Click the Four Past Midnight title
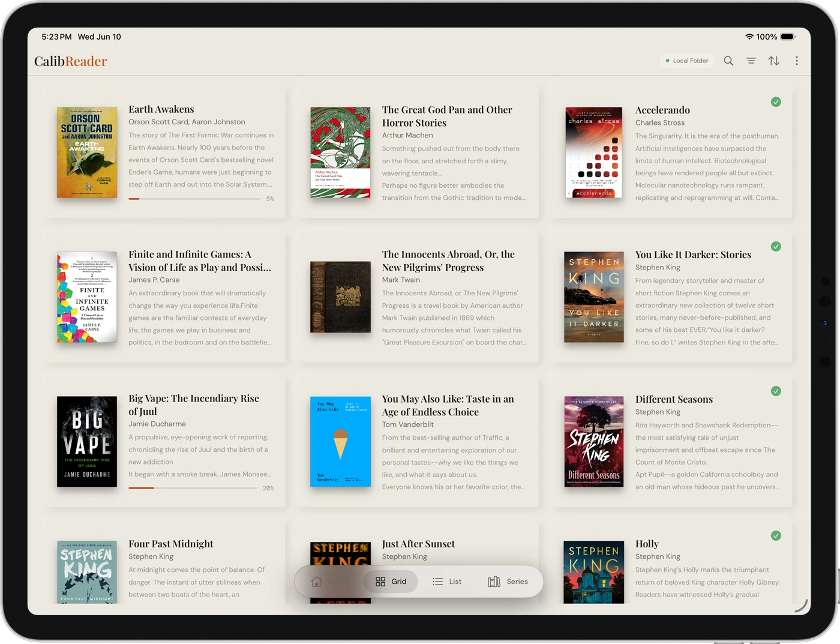This screenshot has width=840, height=644. [x=171, y=544]
